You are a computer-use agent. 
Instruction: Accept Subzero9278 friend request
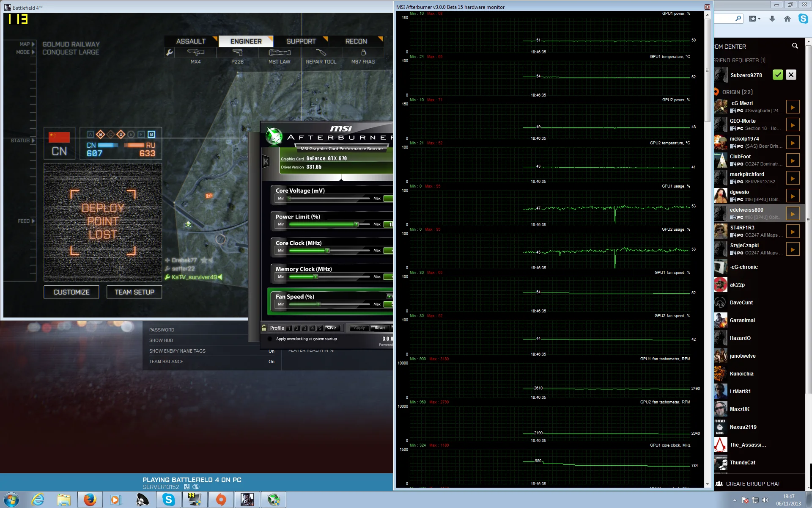click(x=777, y=75)
